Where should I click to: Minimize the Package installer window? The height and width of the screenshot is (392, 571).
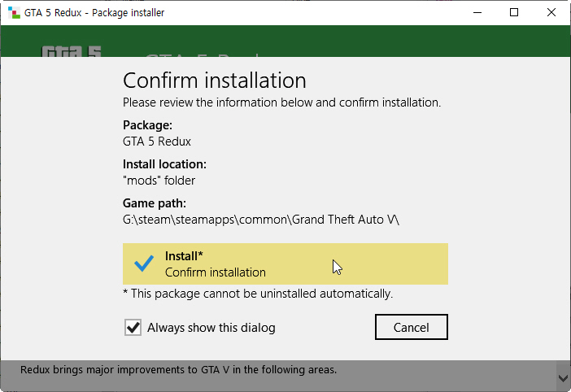pos(477,13)
